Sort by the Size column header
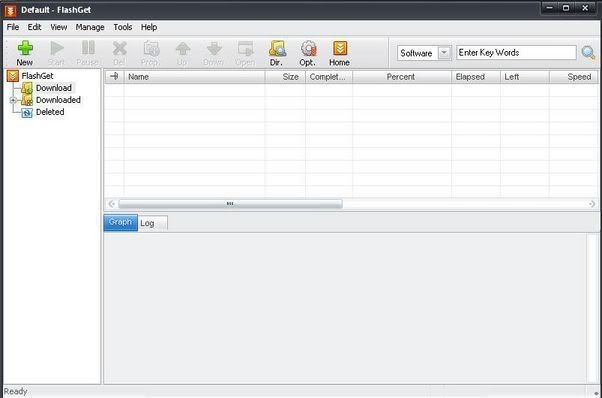Viewport: 602px width, 398px height. [285, 77]
